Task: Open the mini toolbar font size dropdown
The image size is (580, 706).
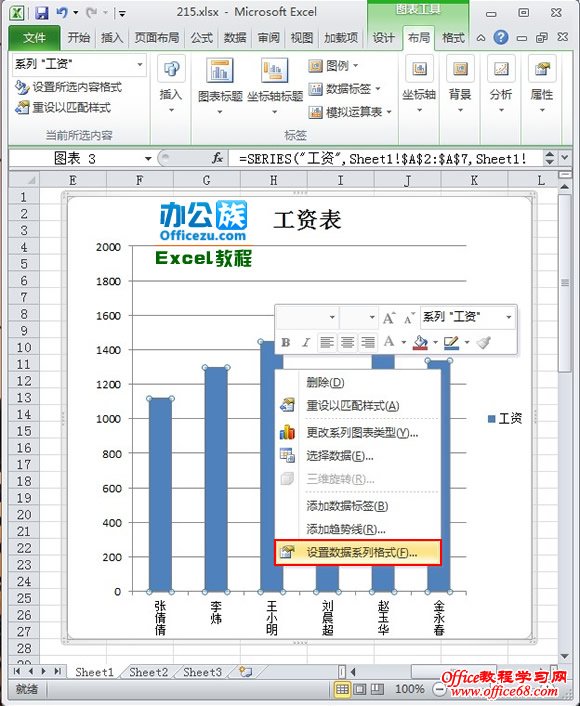Action: click(x=372, y=317)
